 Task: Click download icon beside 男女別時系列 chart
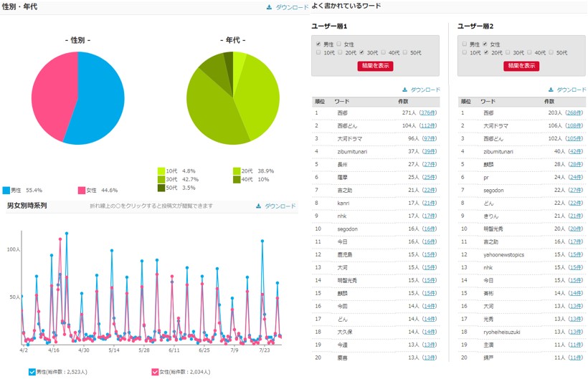(x=259, y=206)
